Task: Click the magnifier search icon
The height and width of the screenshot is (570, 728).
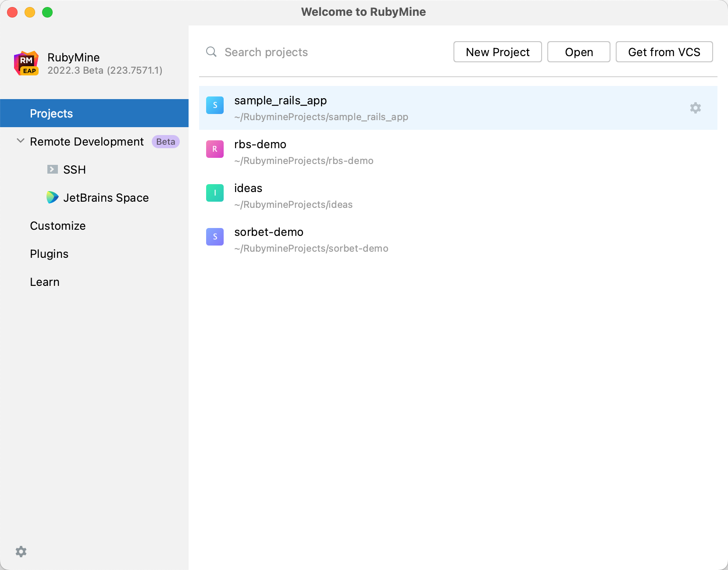Action: tap(211, 52)
